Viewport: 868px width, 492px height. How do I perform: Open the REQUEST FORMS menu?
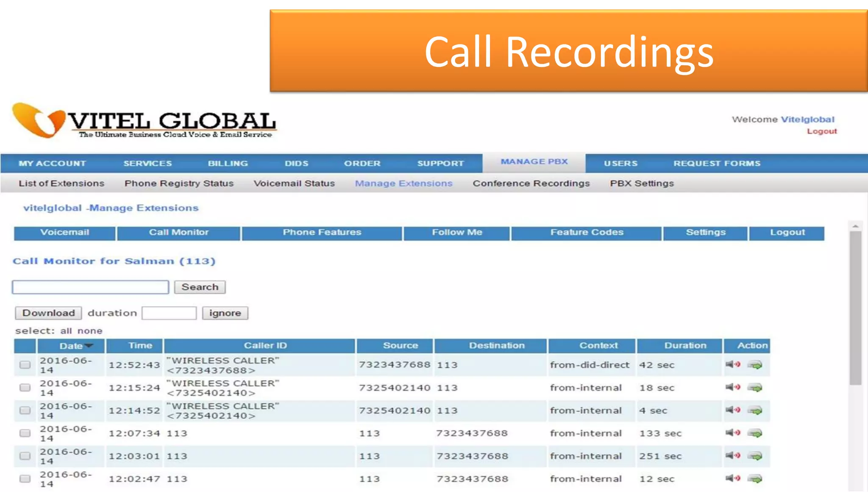pos(717,164)
